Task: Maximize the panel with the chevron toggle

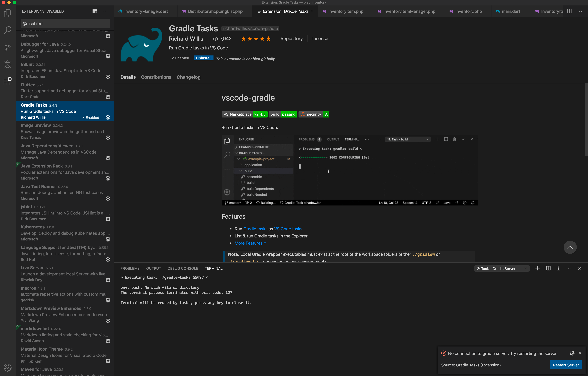Action: point(569,268)
